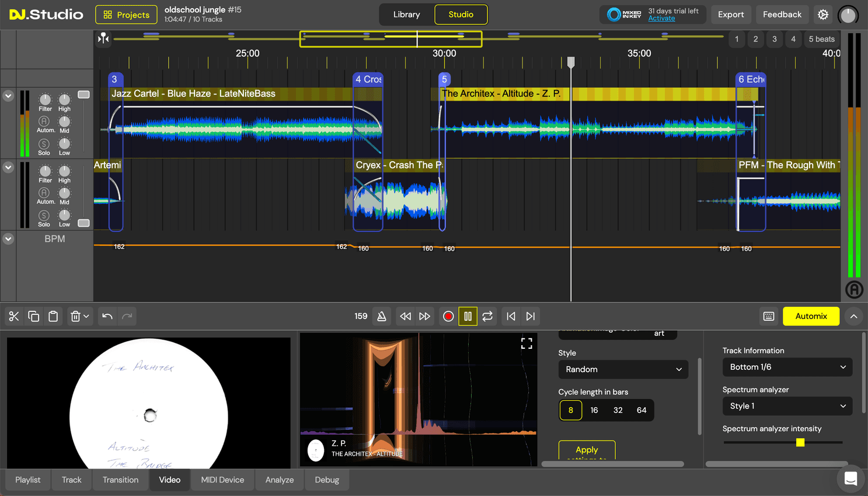Click the Apply settings button
The image size is (868, 496).
(587, 450)
